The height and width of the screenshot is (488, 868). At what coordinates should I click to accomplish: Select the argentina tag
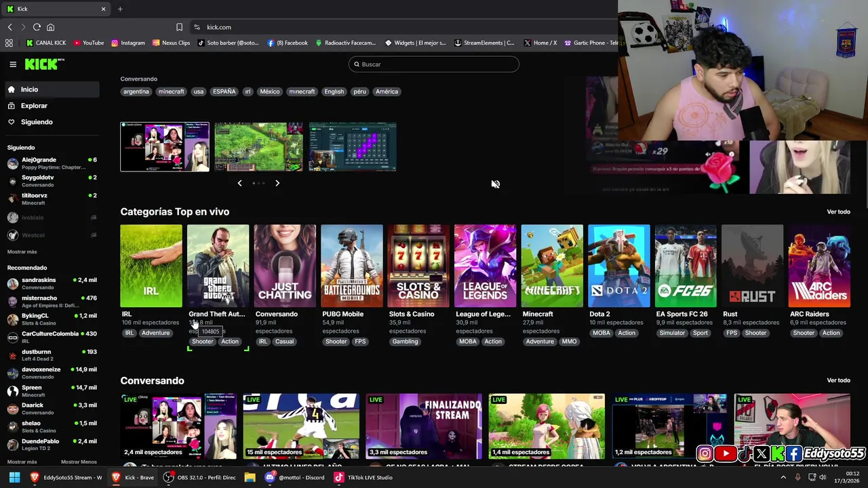pos(136,91)
